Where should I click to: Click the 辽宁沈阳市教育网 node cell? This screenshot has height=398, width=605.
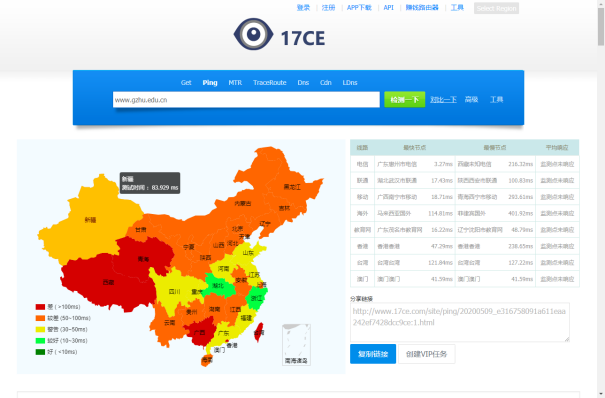coord(480,230)
